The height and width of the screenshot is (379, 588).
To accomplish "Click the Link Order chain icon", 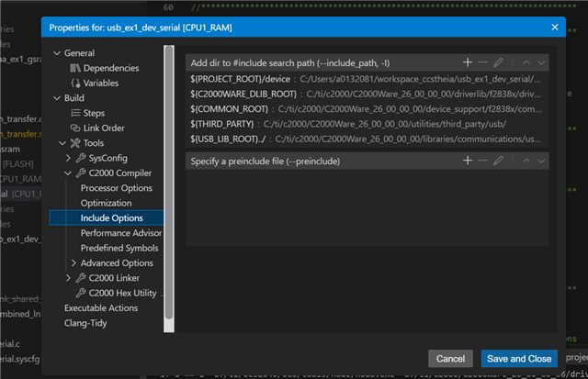I will click(75, 128).
